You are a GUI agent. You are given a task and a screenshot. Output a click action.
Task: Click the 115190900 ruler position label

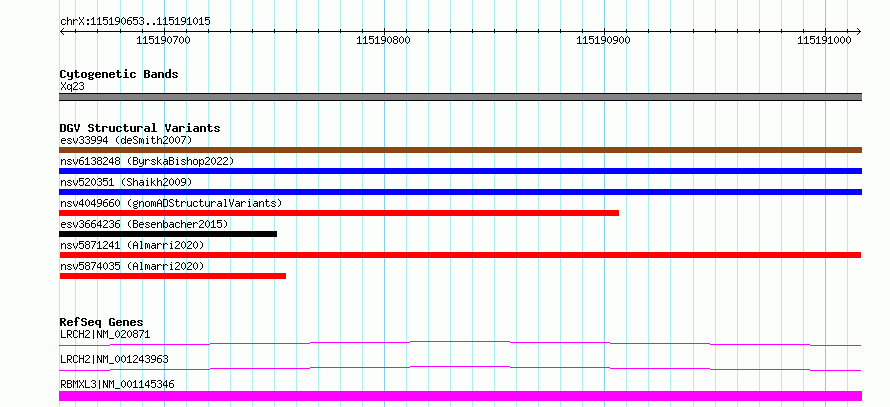603,40
